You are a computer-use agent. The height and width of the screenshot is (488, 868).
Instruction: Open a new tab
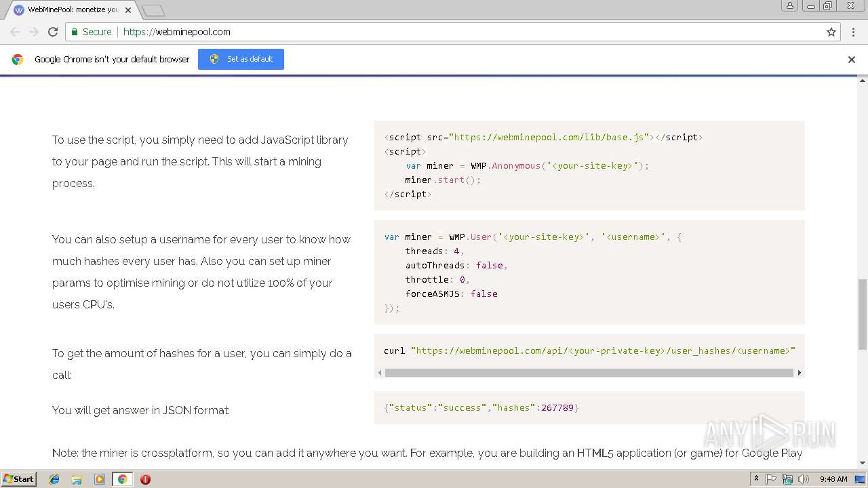point(153,10)
